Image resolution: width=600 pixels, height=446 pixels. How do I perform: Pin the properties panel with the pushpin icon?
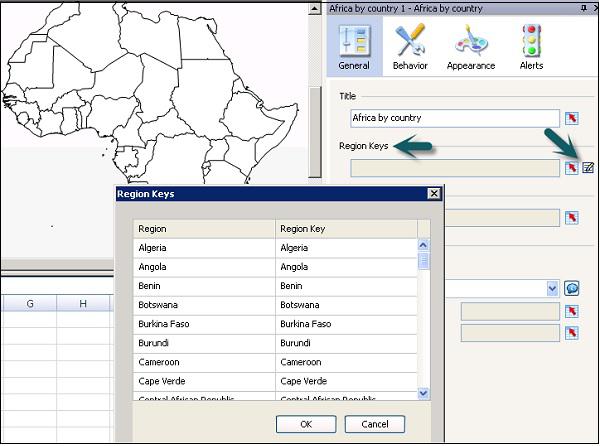579,8
